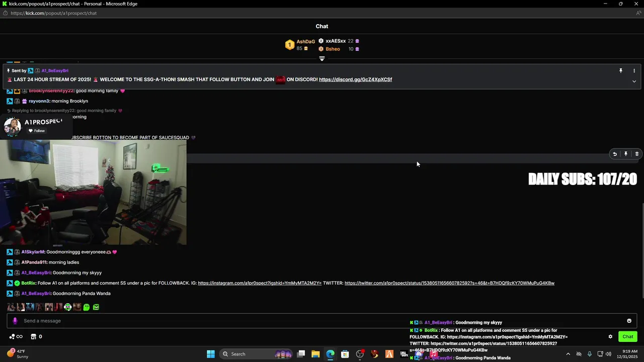The image size is (644, 362).
Task: Click Microsoft Edge icon in taskbar
Action: coord(330,354)
